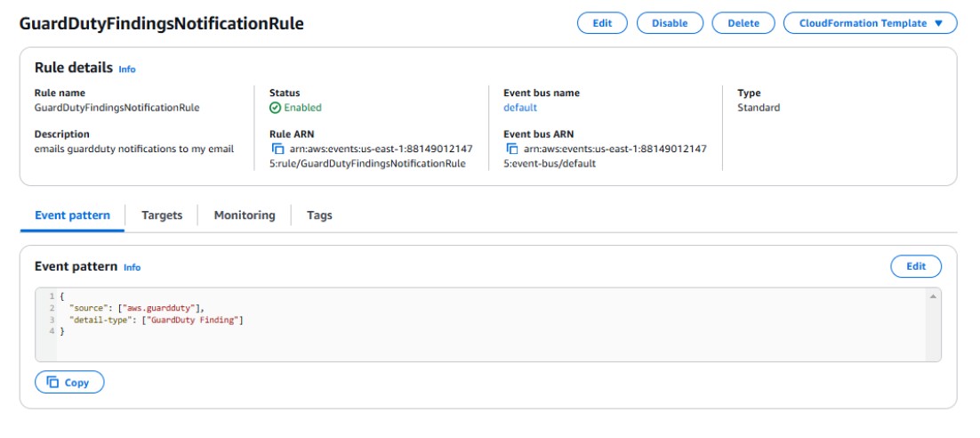This screenshot has width=980, height=438.
Task: Open CloudFormation Template dropdown
Action: coord(870,23)
